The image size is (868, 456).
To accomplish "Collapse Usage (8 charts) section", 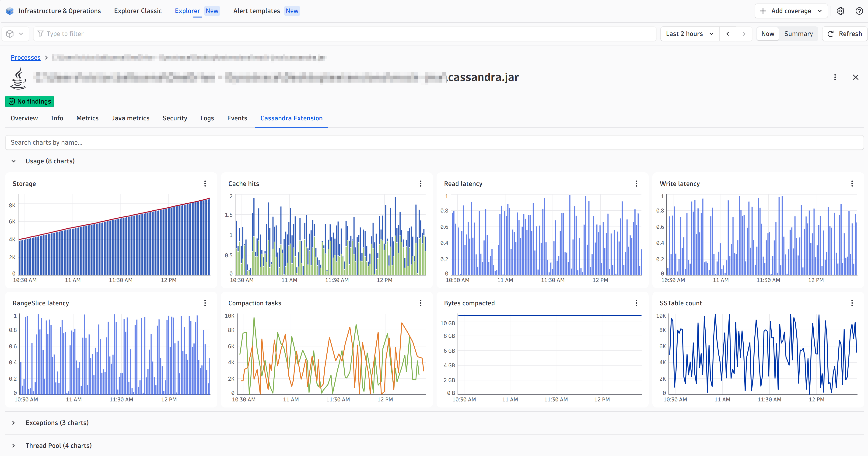I will click(14, 161).
